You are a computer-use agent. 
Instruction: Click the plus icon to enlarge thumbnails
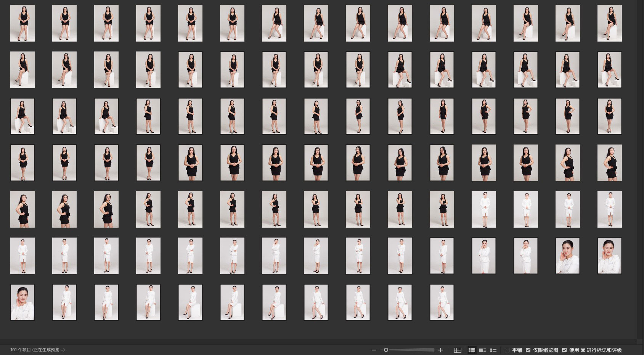[x=440, y=350]
